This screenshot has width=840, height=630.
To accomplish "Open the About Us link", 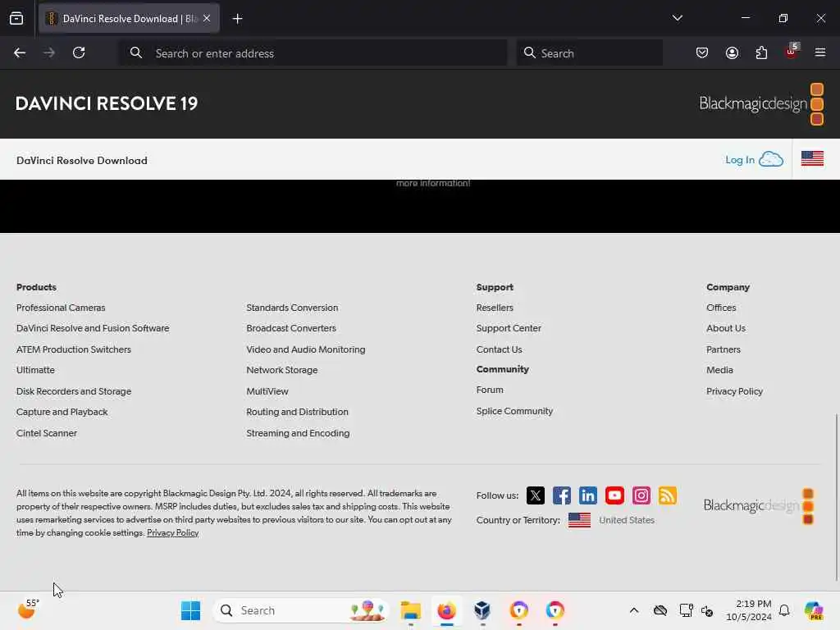I will click(725, 328).
